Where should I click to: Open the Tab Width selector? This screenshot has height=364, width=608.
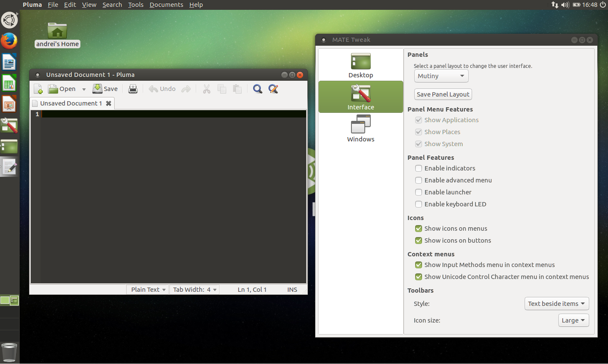tap(195, 290)
